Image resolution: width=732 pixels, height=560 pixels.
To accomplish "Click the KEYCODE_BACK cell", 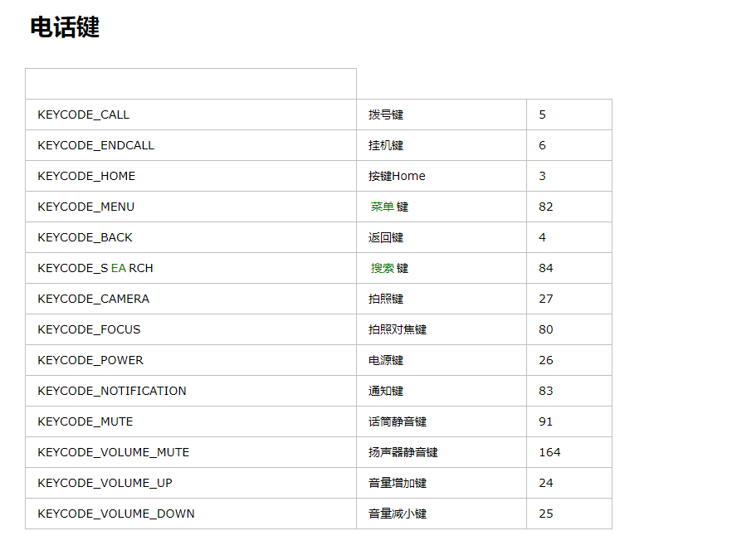I will click(191, 237).
